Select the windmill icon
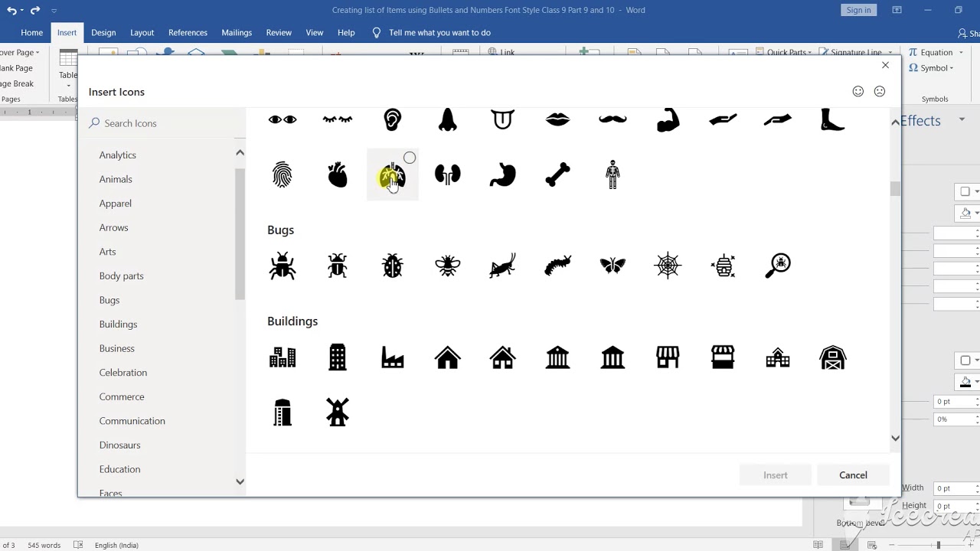 tap(338, 412)
